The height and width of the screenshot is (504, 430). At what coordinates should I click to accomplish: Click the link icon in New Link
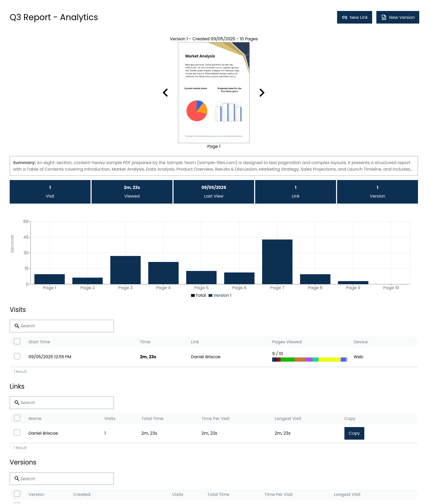click(344, 18)
